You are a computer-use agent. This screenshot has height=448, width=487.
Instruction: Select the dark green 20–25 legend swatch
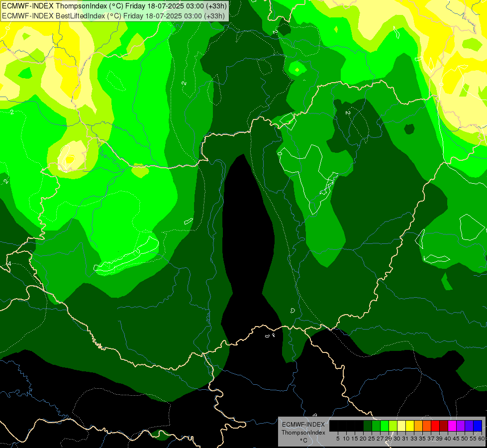coord(368,426)
